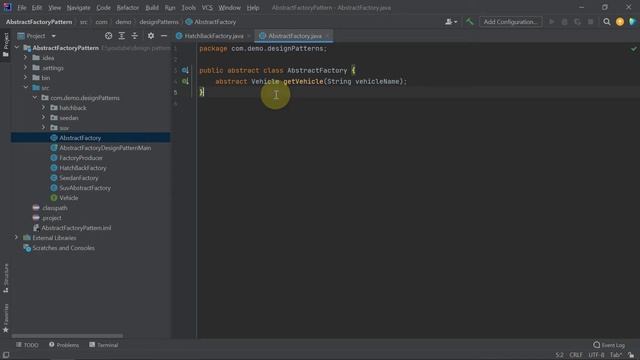The width and height of the screenshot is (640, 360).
Task: Open Project panel settings gear
Action: (x=151, y=36)
